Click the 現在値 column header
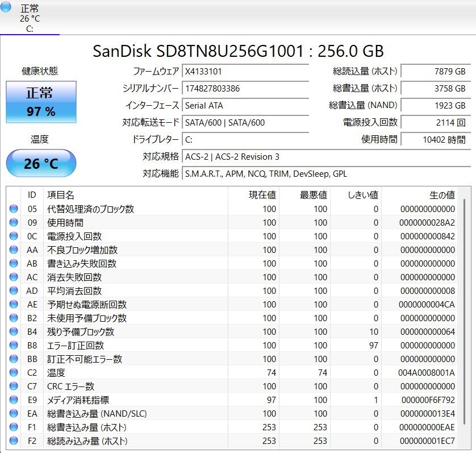The width and height of the screenshot is (476, 453). 253,195
